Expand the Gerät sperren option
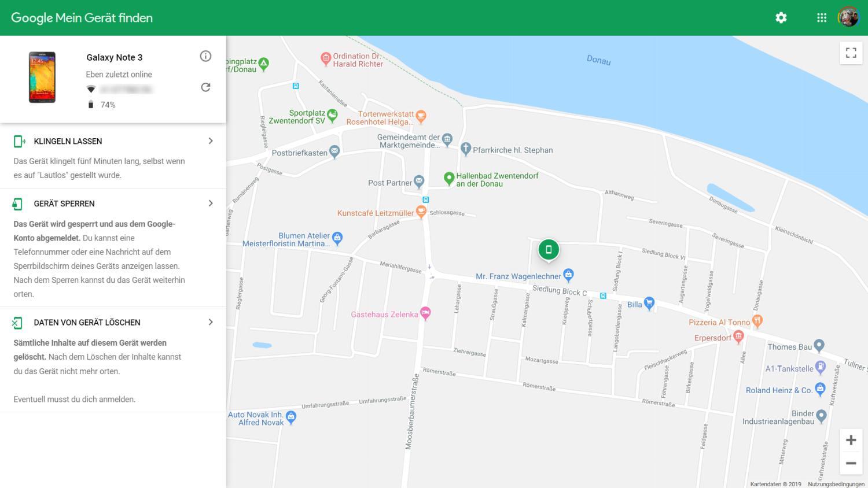This screenshot has width=868, height=488. (x=211, y=204)
